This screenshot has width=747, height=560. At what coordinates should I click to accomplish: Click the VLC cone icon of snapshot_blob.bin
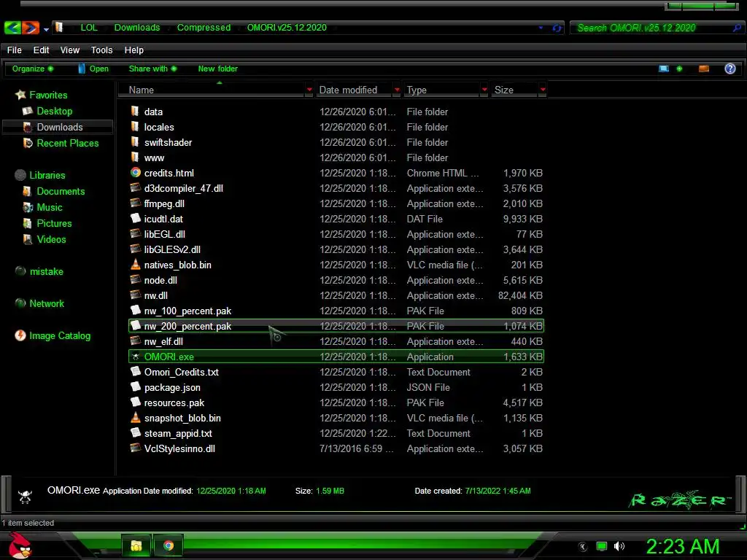(136, 418)
